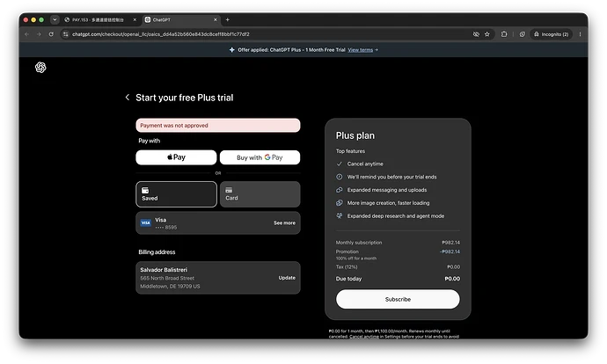Click the Subscribe button

coord(398,300)
